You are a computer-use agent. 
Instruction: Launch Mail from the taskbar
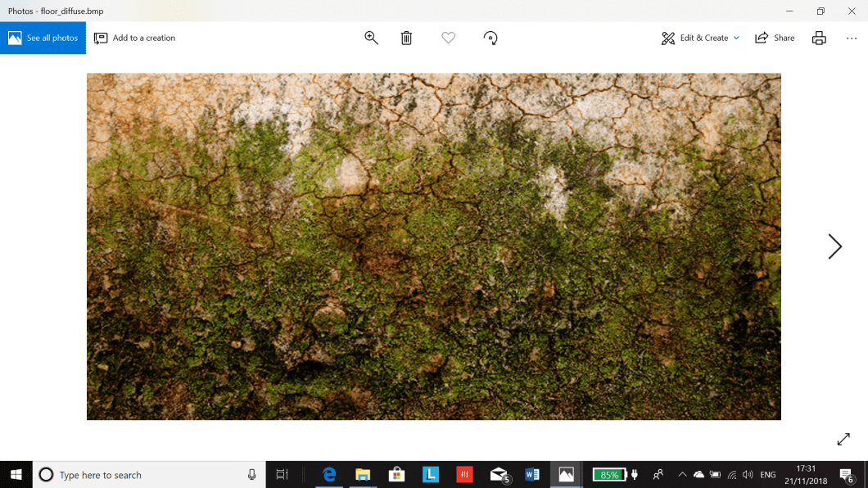[498, 474]
